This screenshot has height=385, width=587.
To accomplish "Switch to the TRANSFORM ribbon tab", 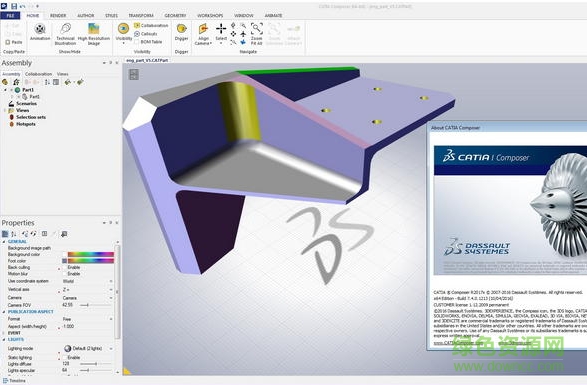I will [141, 16].
